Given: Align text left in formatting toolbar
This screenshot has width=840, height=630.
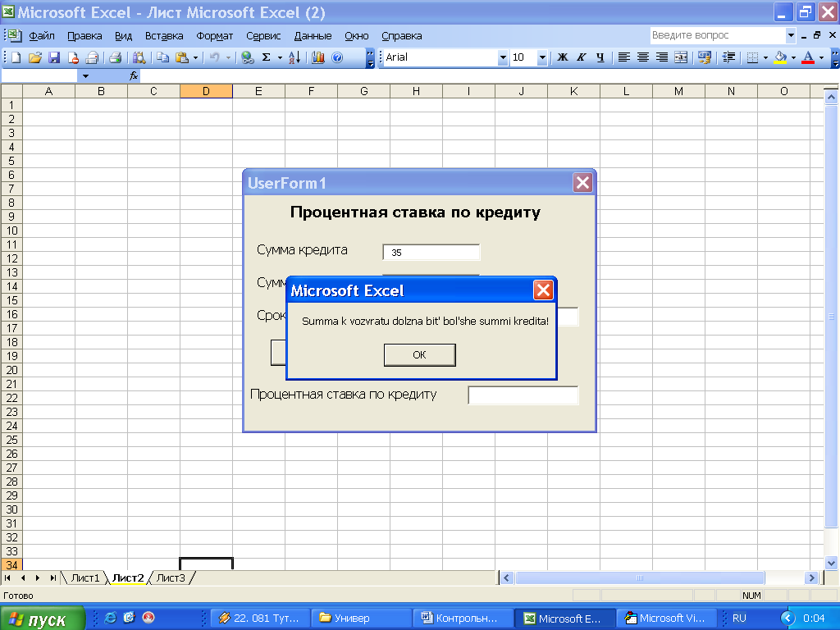Looking at the screenshot, I should 623,57.
